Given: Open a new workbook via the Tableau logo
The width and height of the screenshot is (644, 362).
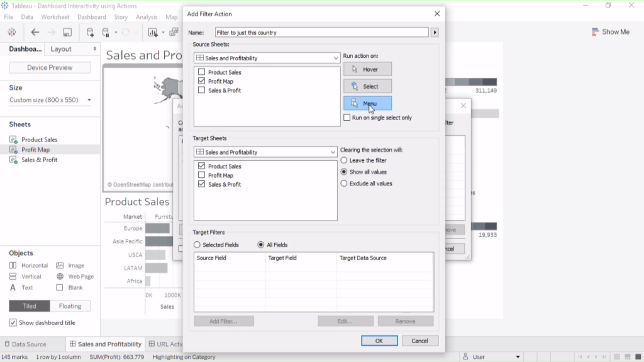Looking at the screenshot, I should 11,31.
